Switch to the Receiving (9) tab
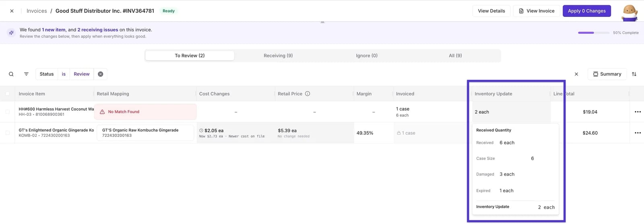644x224 pixels. (278, 55)
